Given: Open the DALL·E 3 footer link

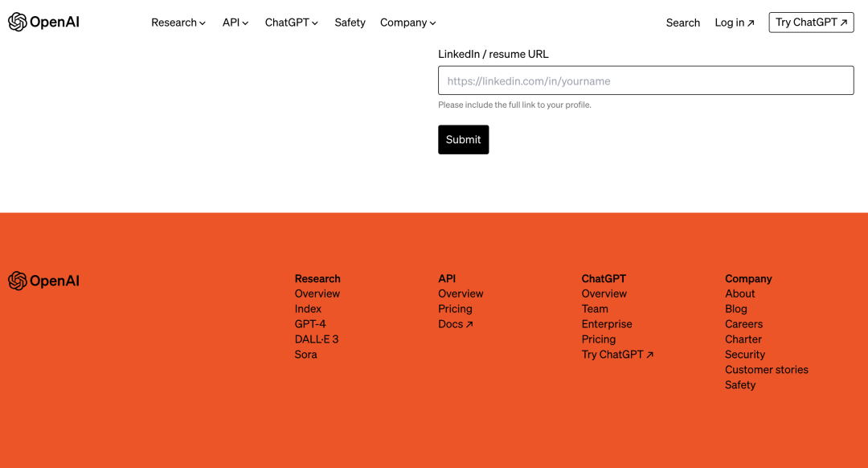Looking at the screenshot, I should click(x=316, y=339).
